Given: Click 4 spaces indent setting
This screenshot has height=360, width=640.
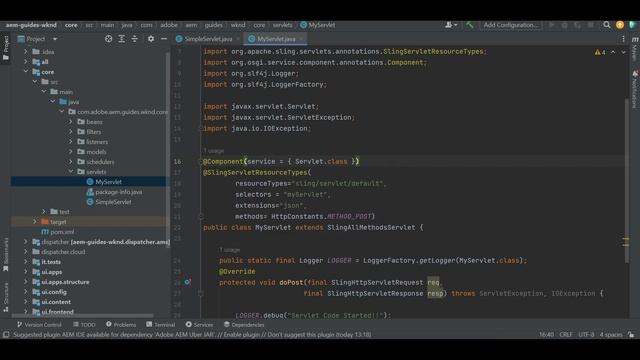Looking at the screenshot, I should (x=611, y=335).
